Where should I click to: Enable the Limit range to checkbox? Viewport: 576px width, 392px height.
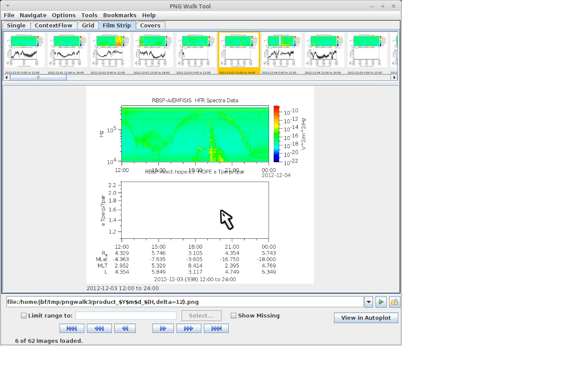point(24,316)
